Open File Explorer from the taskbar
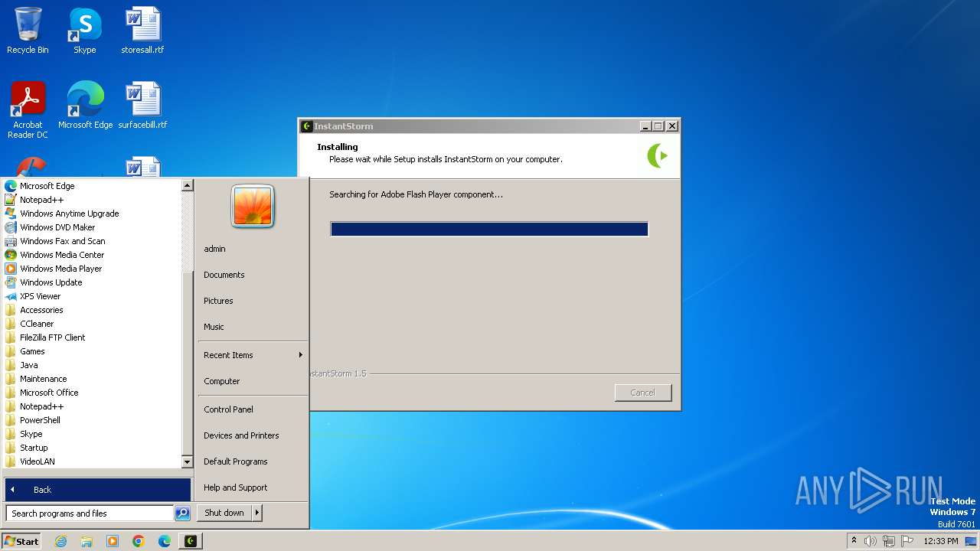 (87, 541)
